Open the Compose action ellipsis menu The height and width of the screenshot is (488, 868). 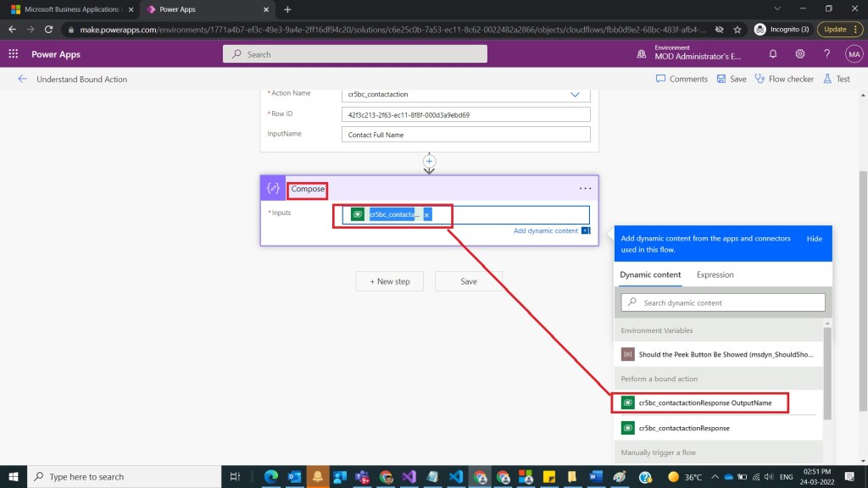click(585, 188)
